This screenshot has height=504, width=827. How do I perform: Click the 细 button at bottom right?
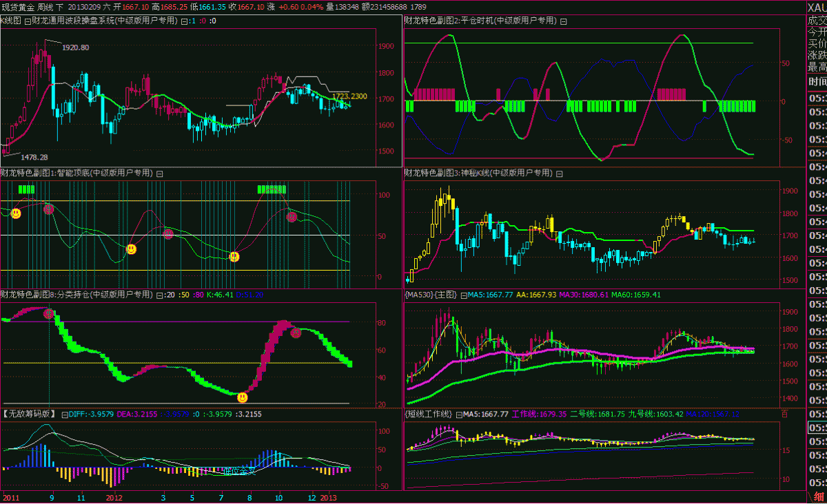click(818, 496)
